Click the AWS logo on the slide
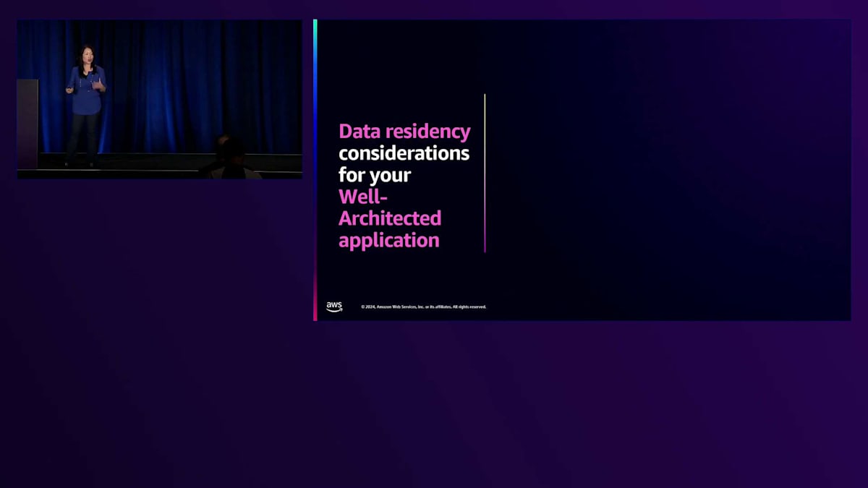 [334, 307]
